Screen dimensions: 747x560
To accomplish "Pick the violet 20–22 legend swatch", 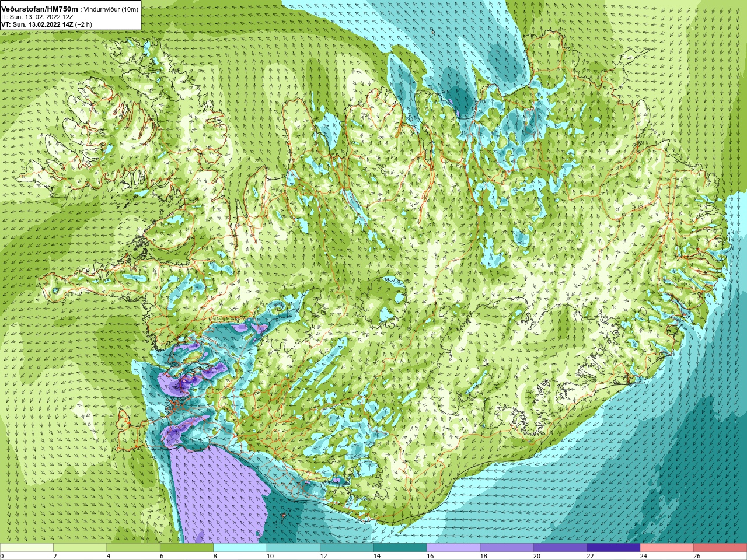I will [560, 548].
